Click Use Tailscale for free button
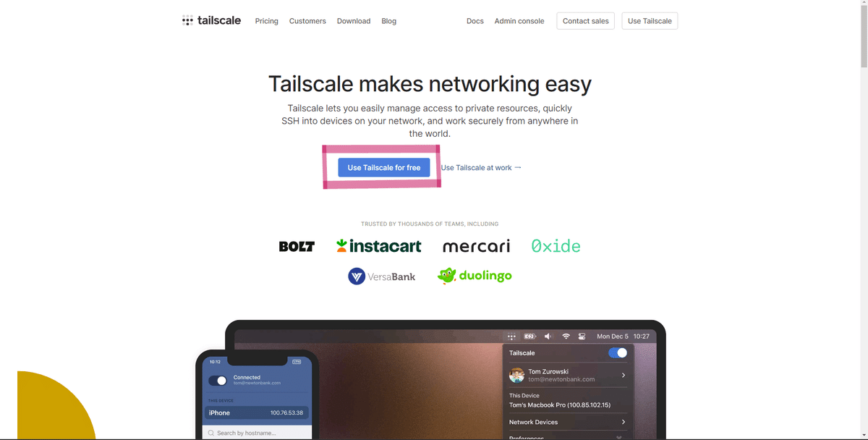The width and height of the screenshot is (868, 440). tap(384, 167)
